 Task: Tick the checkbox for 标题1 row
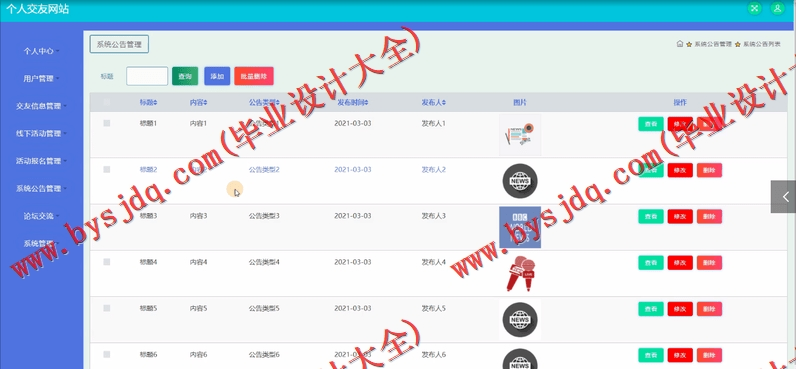pos(107,123)
